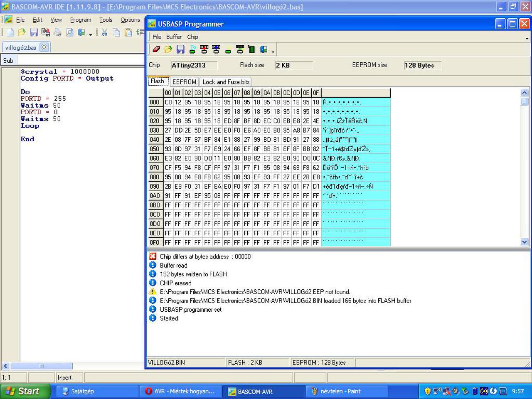532x399 pixels.
Task: Switch to the Flash tab
Action: point(158,81)
